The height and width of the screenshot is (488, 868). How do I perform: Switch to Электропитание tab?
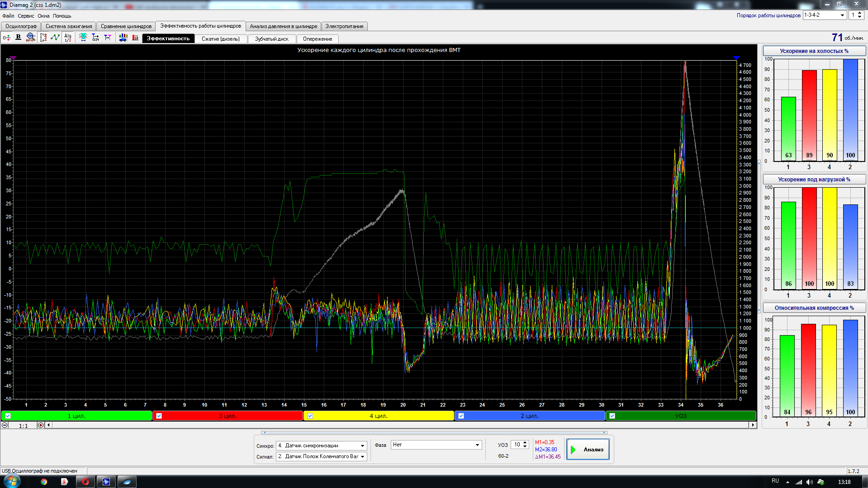(344, 26)
